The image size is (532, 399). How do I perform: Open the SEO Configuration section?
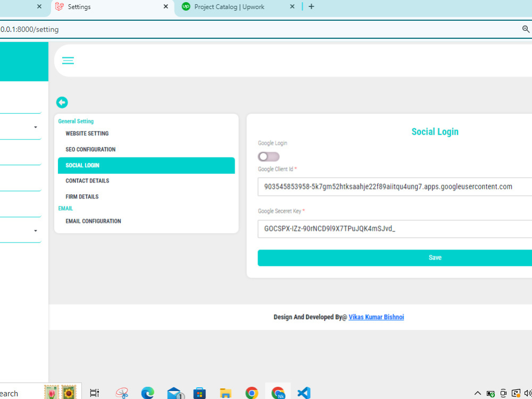tap(90, 149)
